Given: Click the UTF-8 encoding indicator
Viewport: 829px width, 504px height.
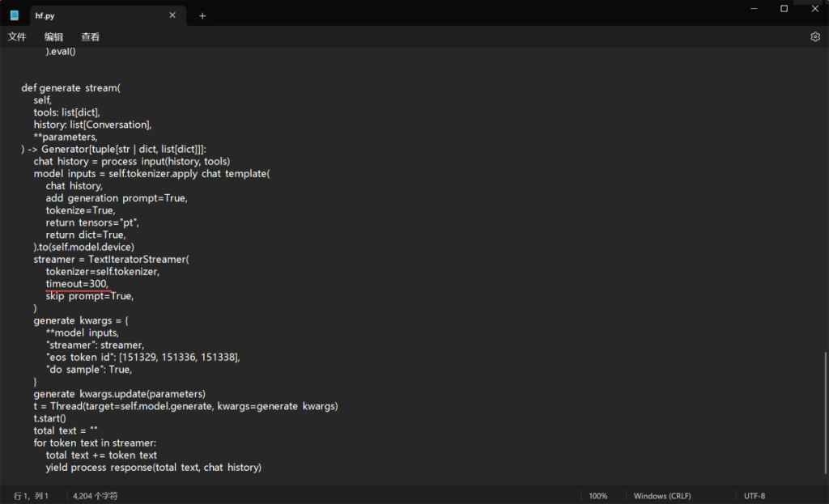Looking at the screenshot, I should (755, 496).
